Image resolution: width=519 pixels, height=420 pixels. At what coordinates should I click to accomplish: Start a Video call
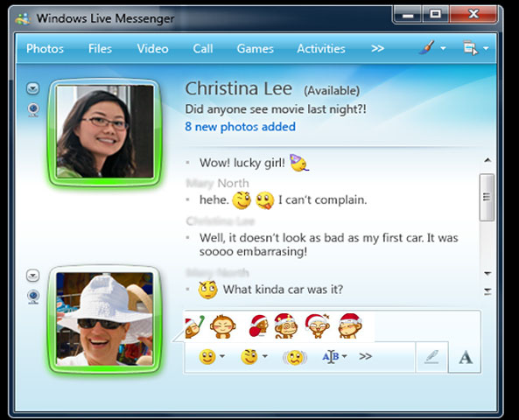(x=152, y=49)
